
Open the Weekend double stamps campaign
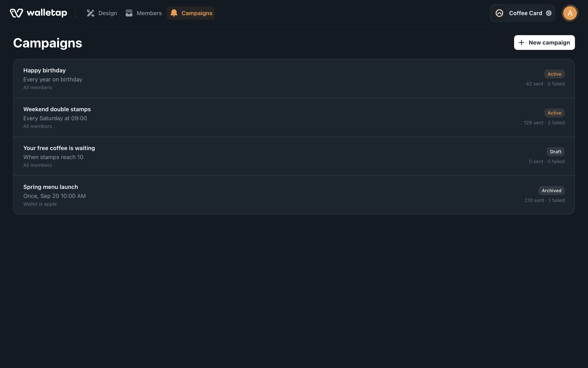(294, 118)
